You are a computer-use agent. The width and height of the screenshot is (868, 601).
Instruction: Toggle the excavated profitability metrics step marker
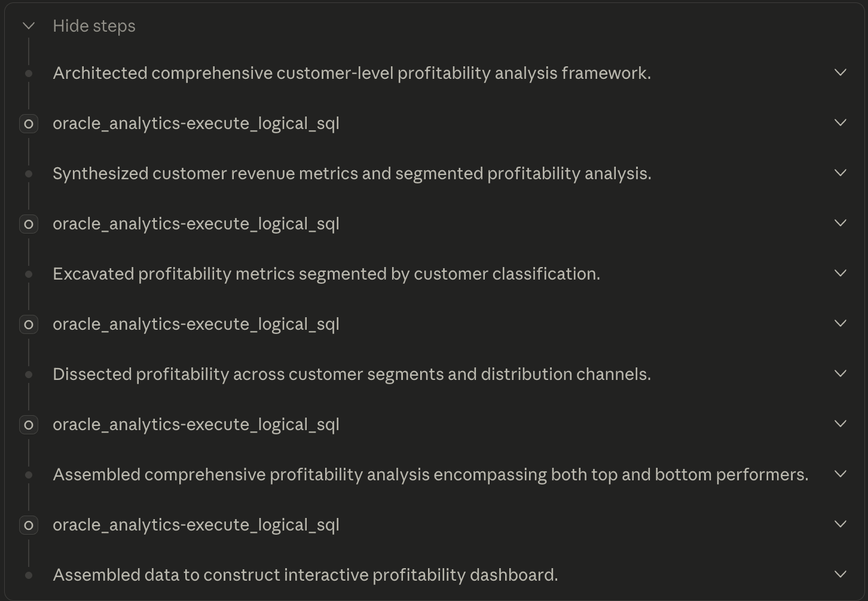tap(28, 274)
